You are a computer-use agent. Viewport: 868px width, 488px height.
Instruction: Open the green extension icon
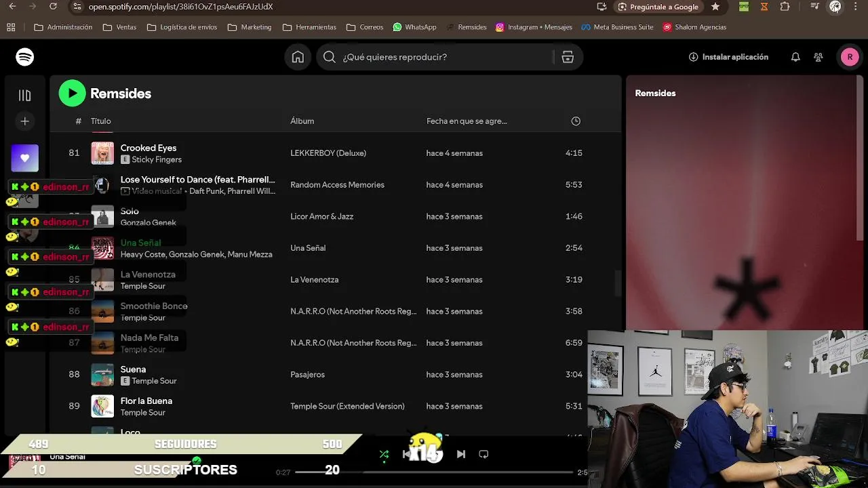tap(744, 7)
